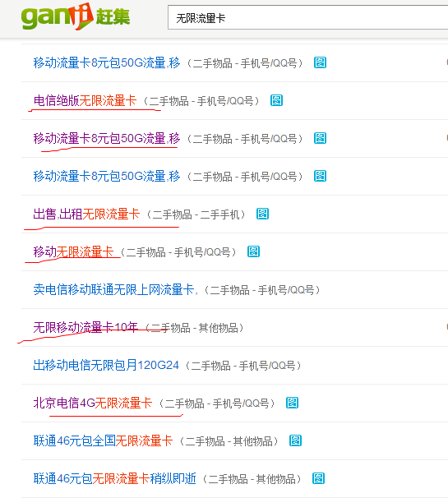Click the image icon beside 电信绝版无限流量卡
Screen dimensions: 448x498
click(276, 100)
